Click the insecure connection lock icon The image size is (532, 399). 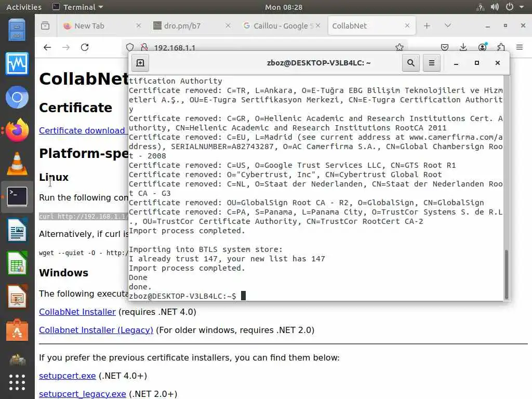point(144,47)
